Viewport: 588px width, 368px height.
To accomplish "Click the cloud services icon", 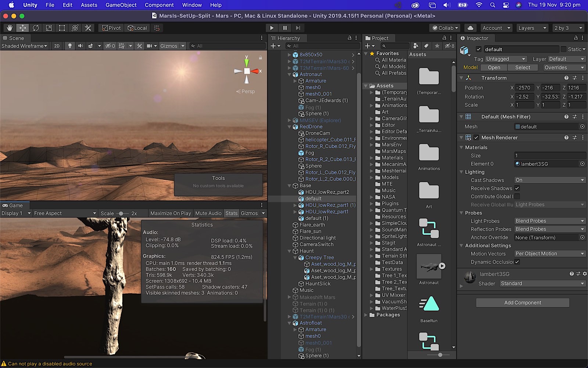I will click(470, 28).
